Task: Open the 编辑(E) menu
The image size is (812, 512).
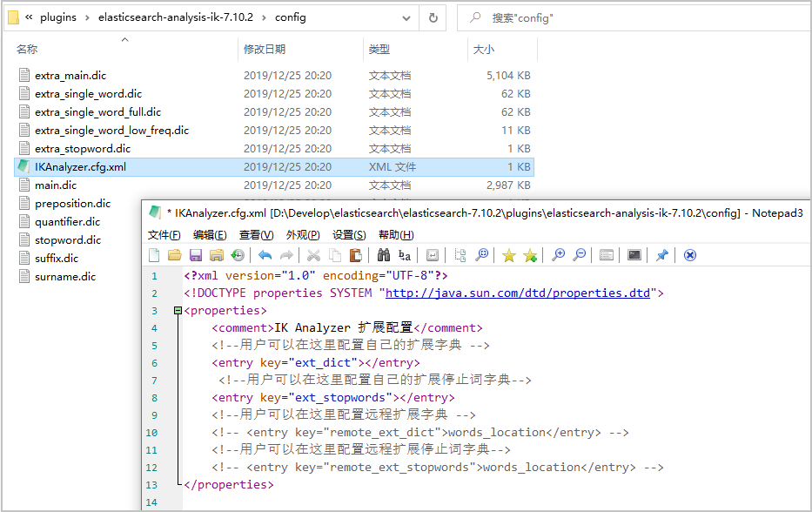Action: click(210, 235)
